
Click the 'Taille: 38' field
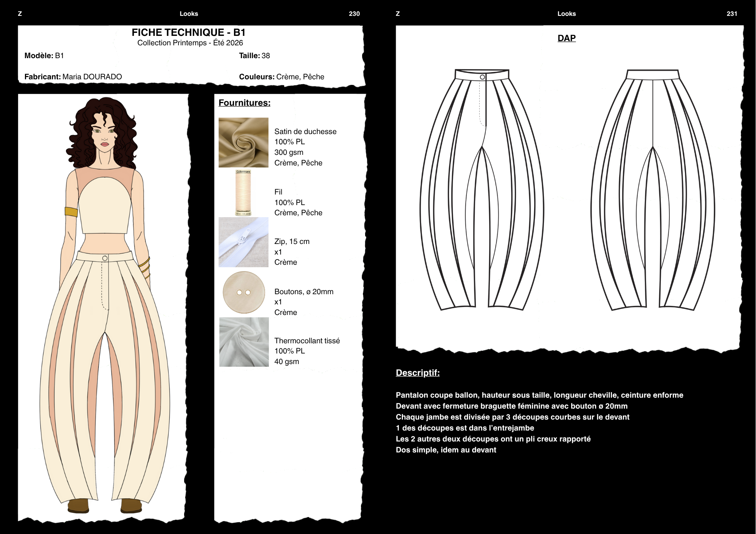pos(254,56)
